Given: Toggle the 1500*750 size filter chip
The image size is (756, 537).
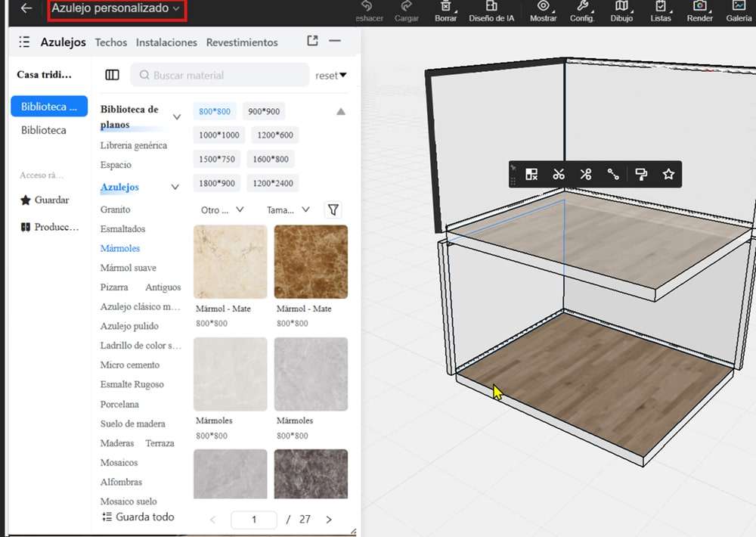Looking at the screenshot, I should point(217,160).
